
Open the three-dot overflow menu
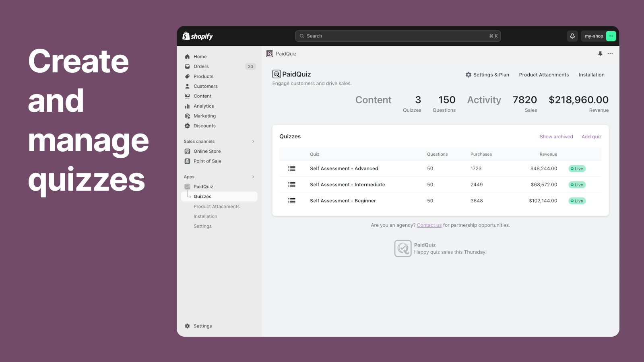pos(610,53)
